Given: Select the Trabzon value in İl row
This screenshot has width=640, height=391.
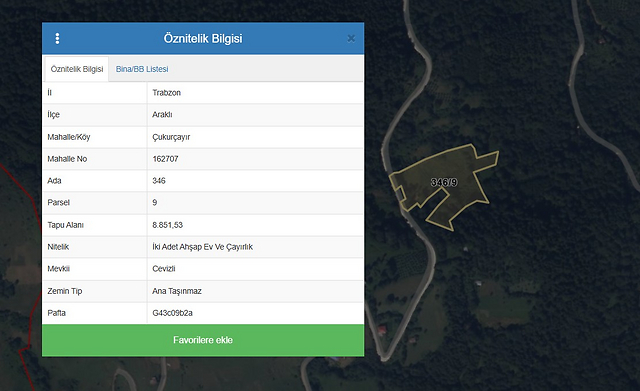Looking at the screenshot, I should pos(167,93).
